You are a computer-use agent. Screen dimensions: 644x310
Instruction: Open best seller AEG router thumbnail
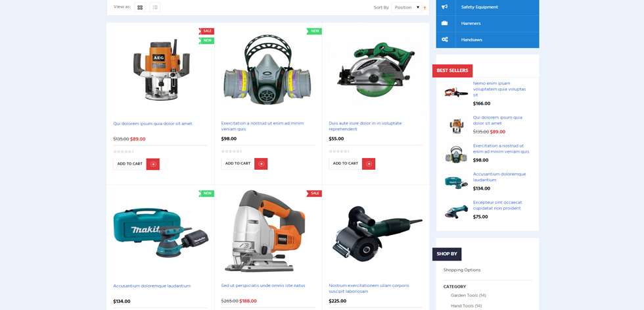[x=456, y=126]
